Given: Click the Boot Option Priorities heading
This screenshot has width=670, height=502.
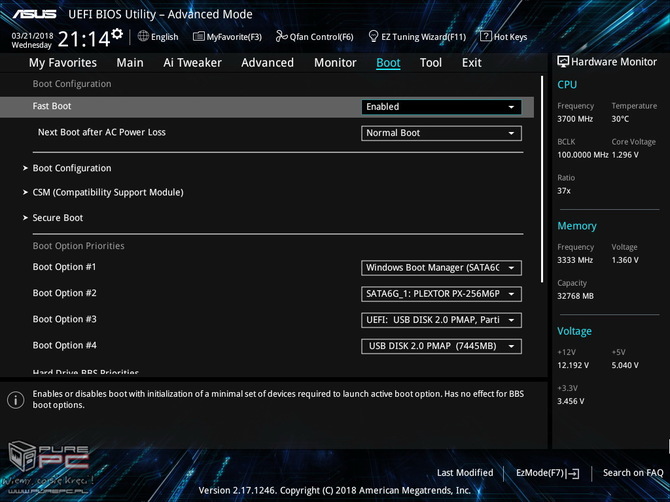Looking at the screenshot, I should pyautogui.click(x=79, y=246).
